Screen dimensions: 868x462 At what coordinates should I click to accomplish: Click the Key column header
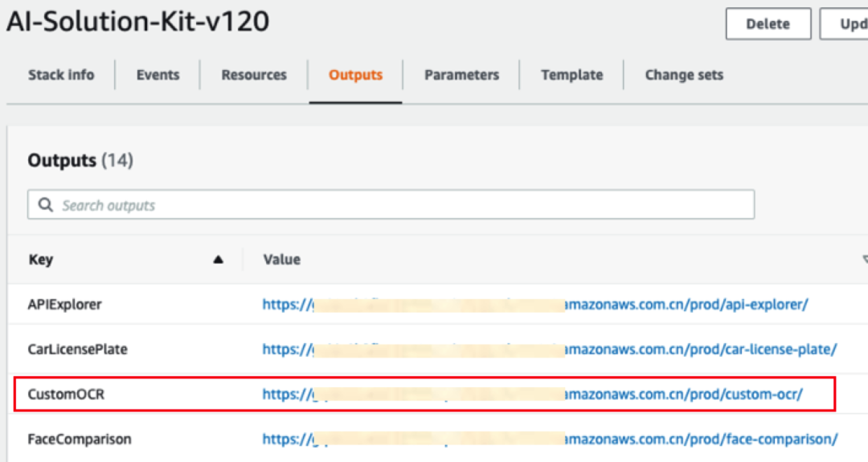(40, 260)
